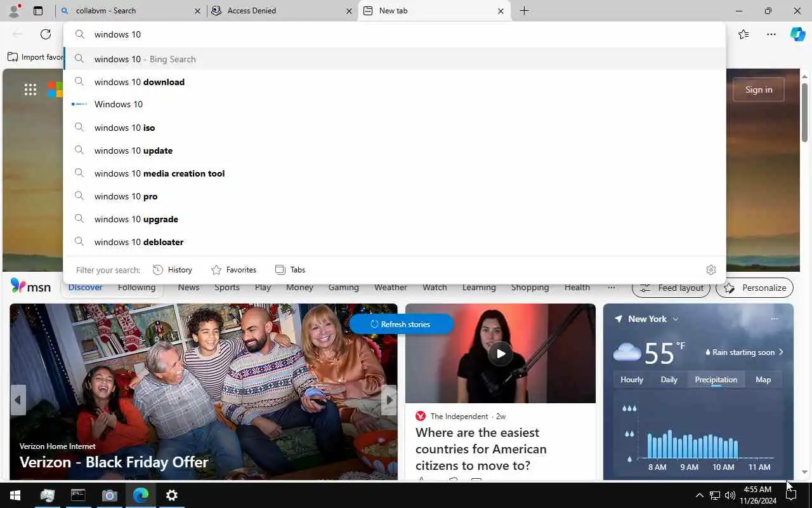The width and height of the screenshot is (812, 508).
Task: Select suggestion windows 10 update
Action: tap(395, 150)
